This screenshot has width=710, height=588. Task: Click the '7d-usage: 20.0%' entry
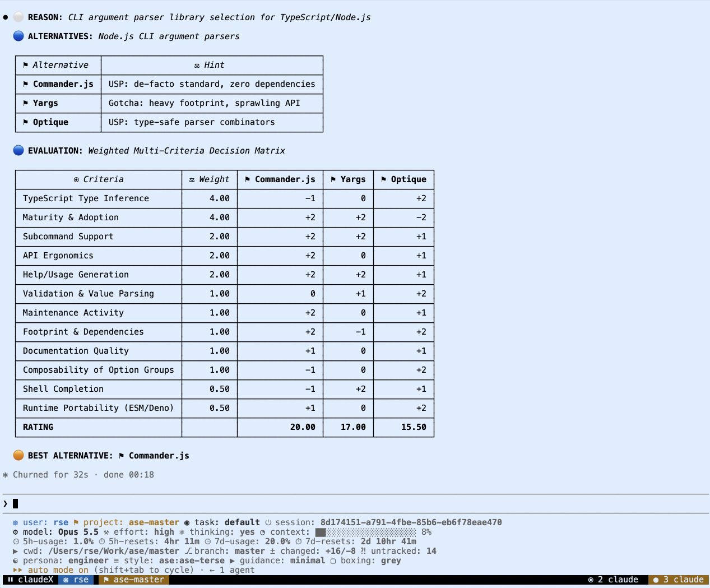click(252, 541)
